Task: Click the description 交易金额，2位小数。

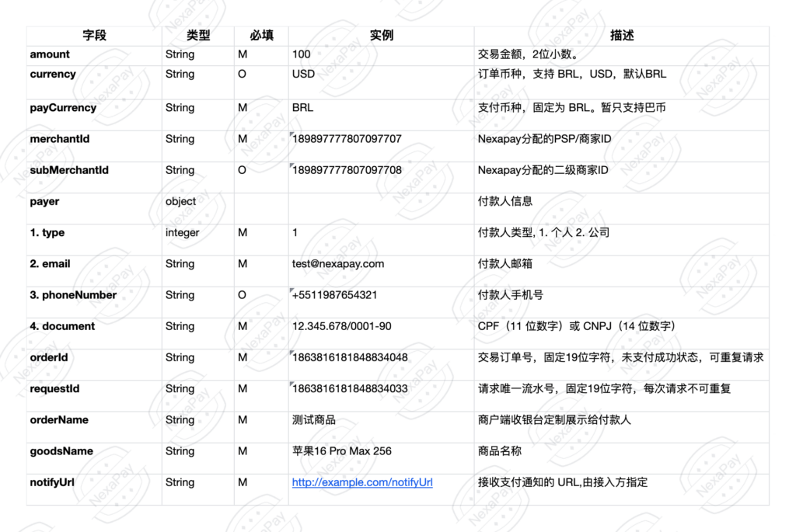Action: pyautogui.click(x=529, y=54)
